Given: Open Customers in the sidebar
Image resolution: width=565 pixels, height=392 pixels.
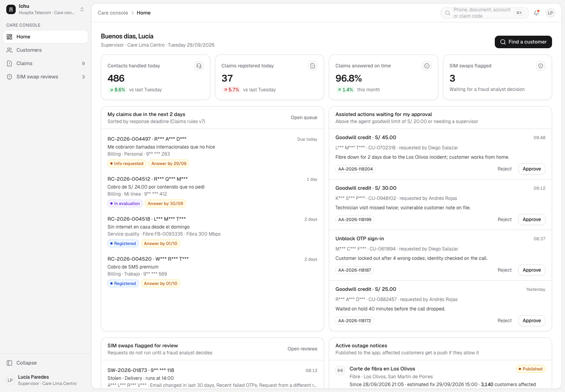Looking at the screenshot, I should [46, 50].
